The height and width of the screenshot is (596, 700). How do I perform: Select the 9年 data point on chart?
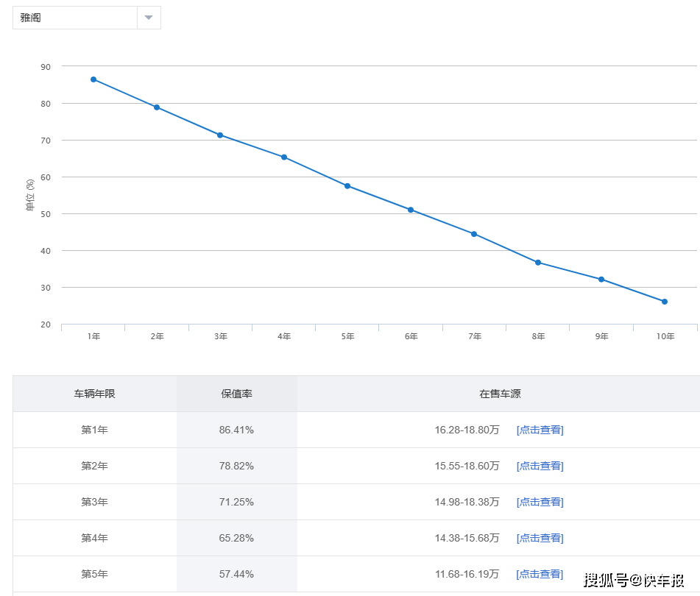click(x=601, y=280)
